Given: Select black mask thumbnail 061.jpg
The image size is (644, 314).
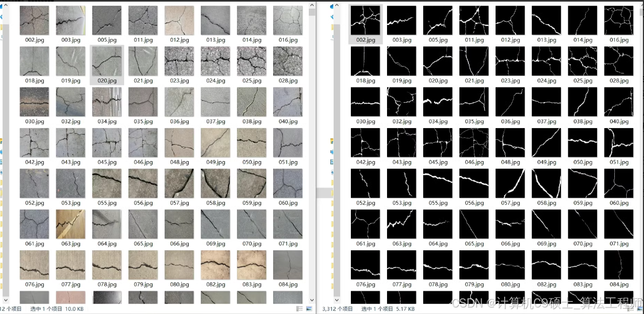Looking at the screenshot, I should click(x=365, y=224).
